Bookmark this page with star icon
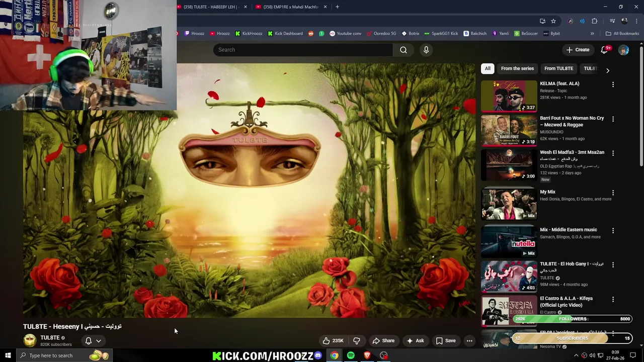The height and width of the screenshot is (362, 644). coord(553,21)
